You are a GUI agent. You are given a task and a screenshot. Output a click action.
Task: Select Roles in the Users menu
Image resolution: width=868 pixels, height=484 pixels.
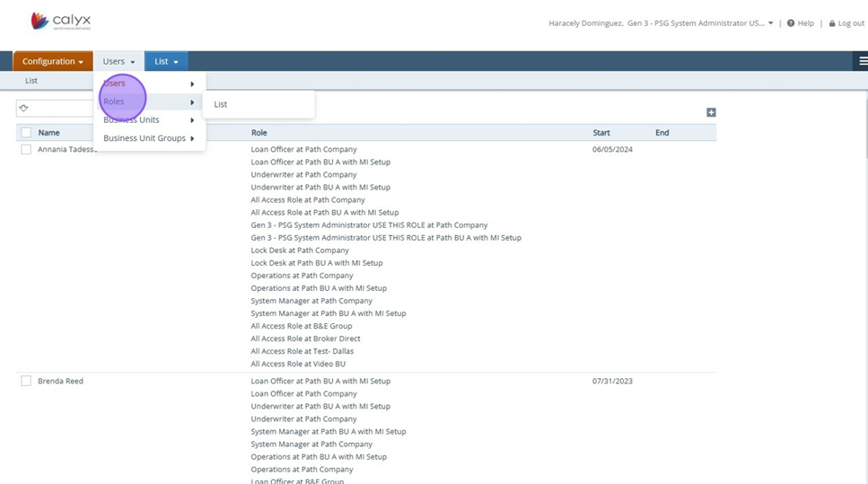pos(114,101)
